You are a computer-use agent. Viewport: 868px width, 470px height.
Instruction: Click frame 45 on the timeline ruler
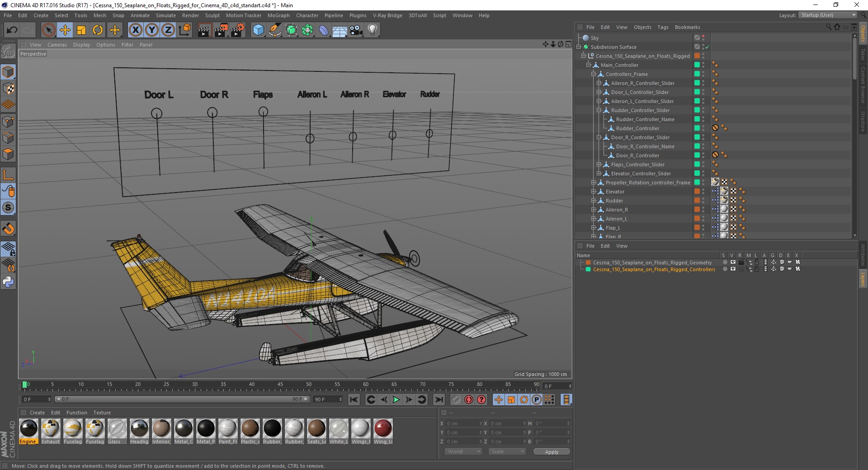pyautogui.click(x=280, y=385)
